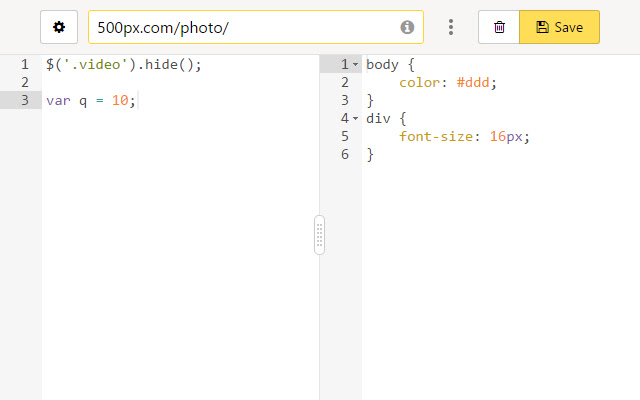640x400 pixels.
Task: Click the info icon in URL field
Action: (407, 27)
